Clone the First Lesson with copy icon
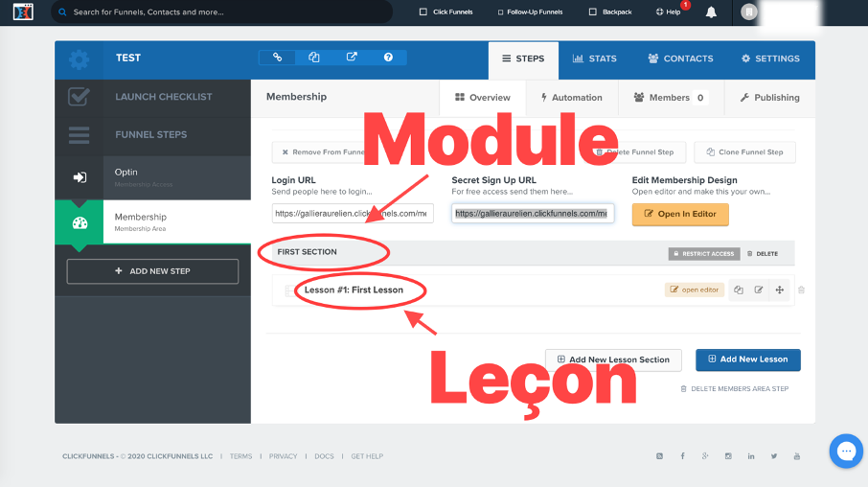Image resolution: width=868 pixels, height=487 pixels. point(739,290)
